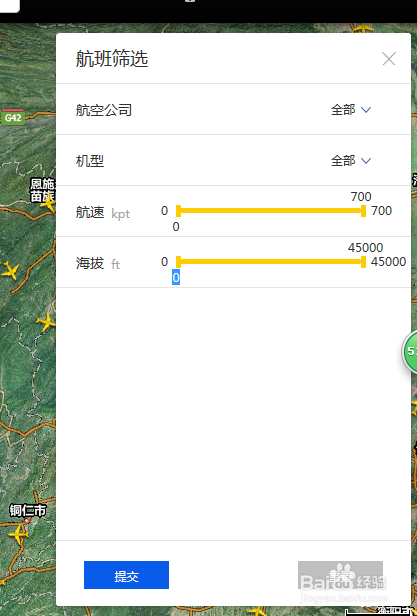Click the 45000 value above 海拔 slider

365,248
